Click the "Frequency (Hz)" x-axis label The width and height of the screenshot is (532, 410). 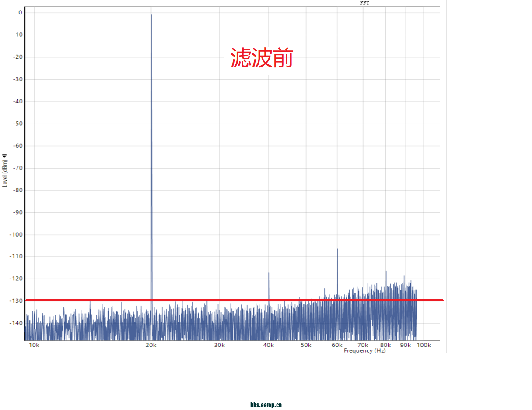pos(364,351)
